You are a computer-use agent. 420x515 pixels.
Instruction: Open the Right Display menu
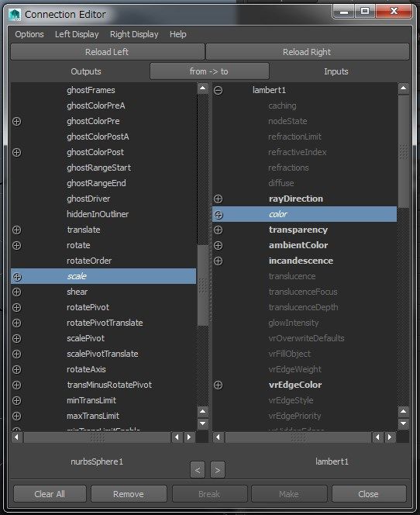click(x=134, y=34)
